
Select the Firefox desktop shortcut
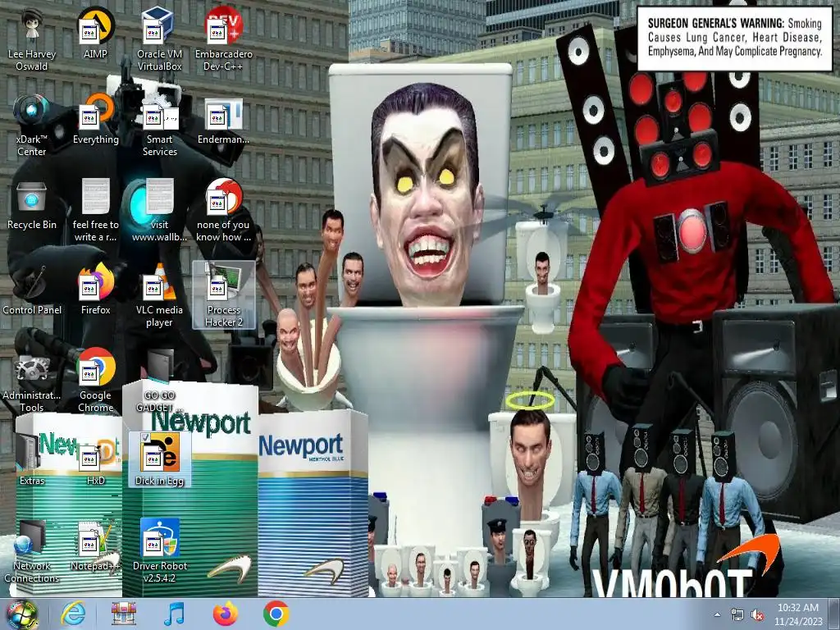[95, 290]
